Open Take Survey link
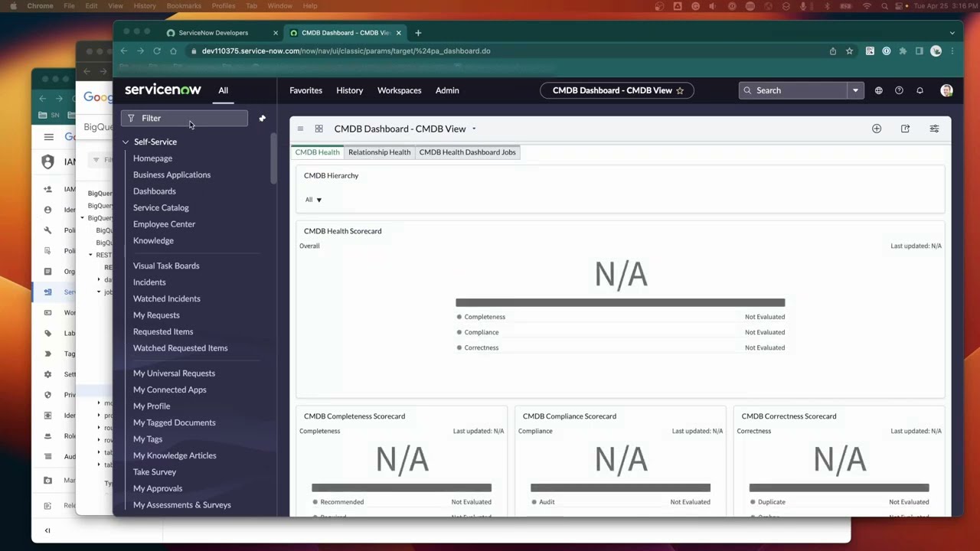This screenshot has height=551, width=980. (x=155, y=472)
